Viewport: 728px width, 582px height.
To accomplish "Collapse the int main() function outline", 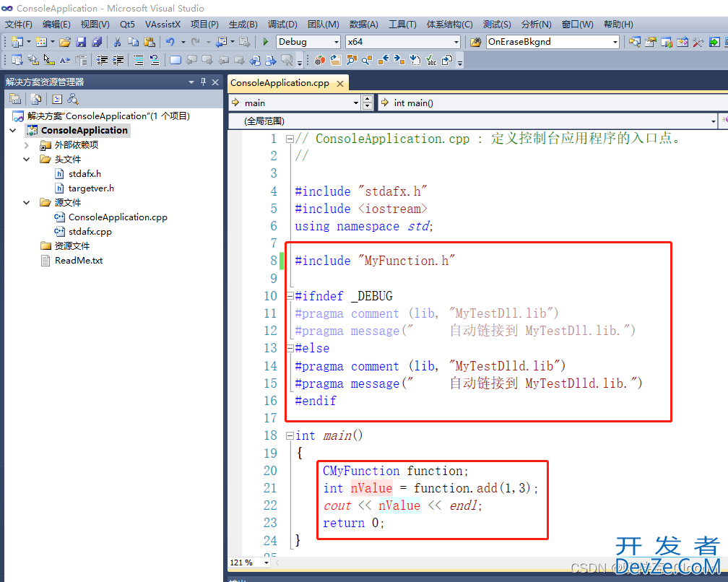I will 290,435.
